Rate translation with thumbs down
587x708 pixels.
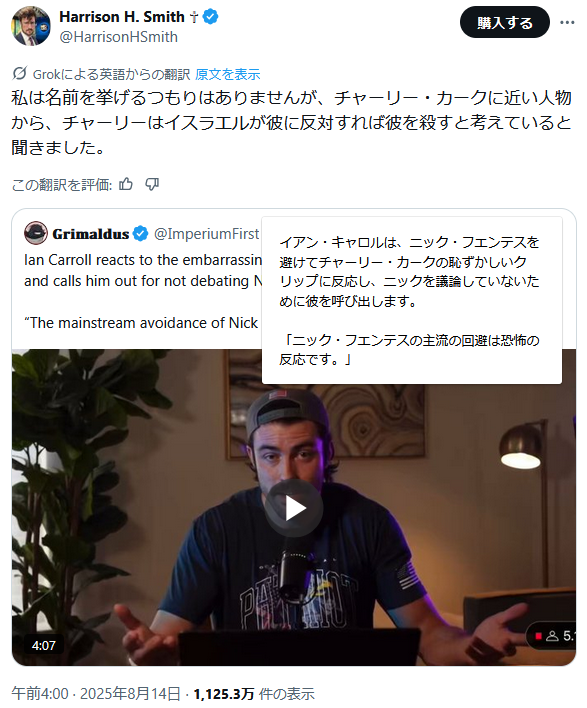152,184
